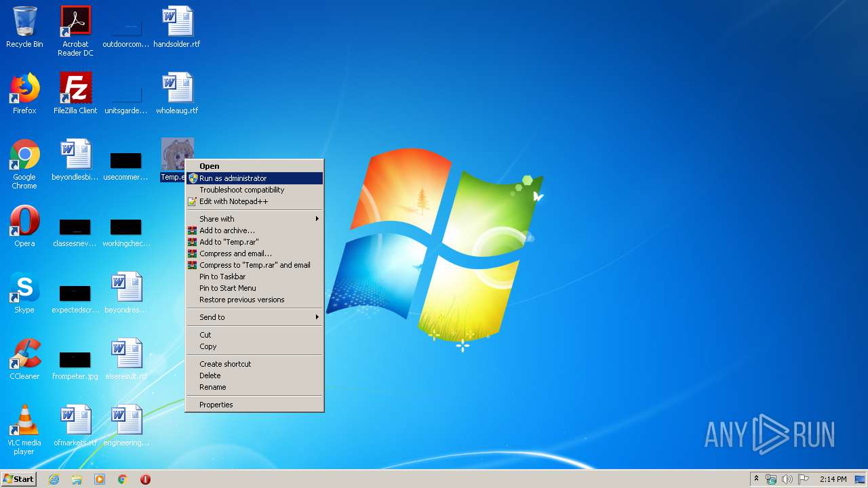Expand the Send to submenu

tap(254, 317)
